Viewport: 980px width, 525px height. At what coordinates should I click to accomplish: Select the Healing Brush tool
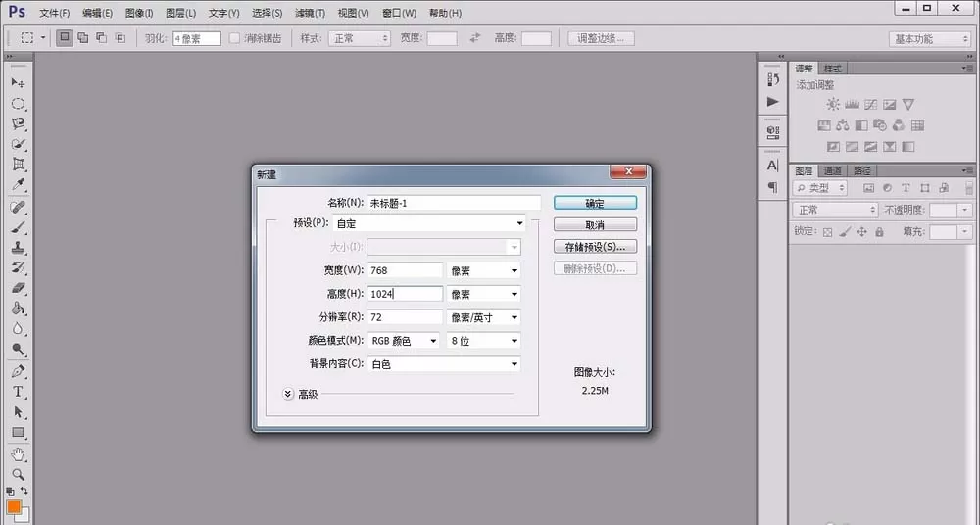[x=18, y=207]
